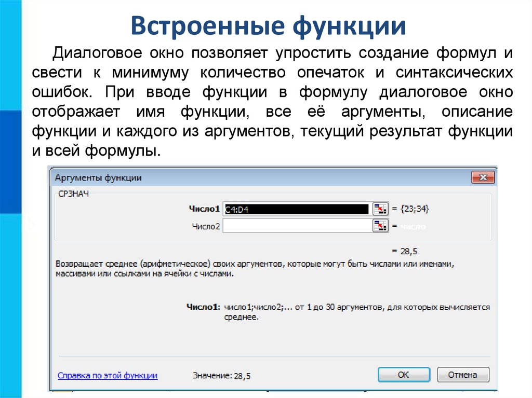Image resolution: width=532 pixels, height=398 pixels.
Task: Click the bold Число1 label beside the field
Action: tap(204, 209)
